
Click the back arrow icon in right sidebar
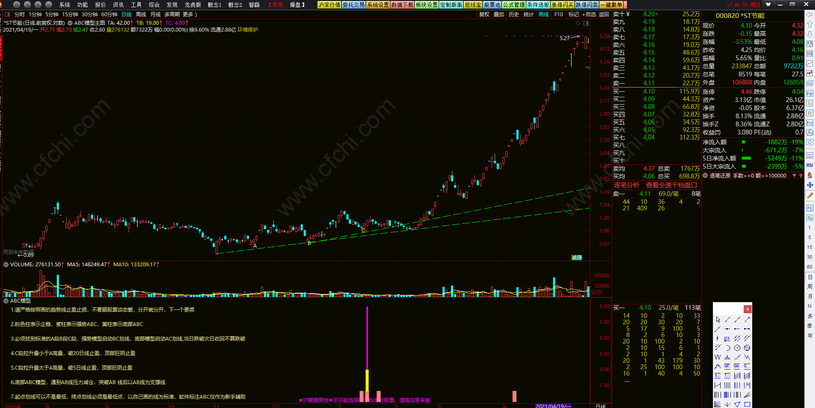810,15
